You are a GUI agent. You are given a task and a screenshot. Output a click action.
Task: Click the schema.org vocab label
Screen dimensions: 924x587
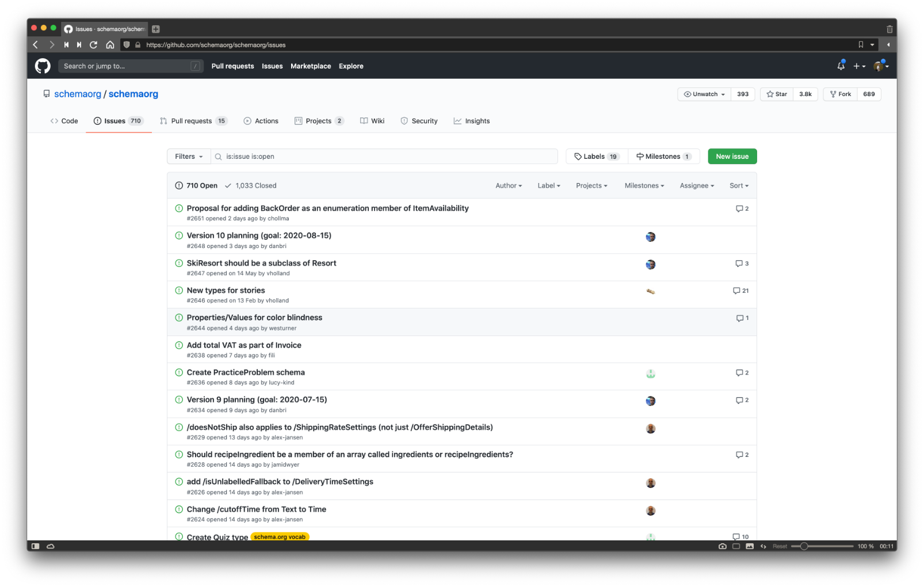[x=280, y=537]
